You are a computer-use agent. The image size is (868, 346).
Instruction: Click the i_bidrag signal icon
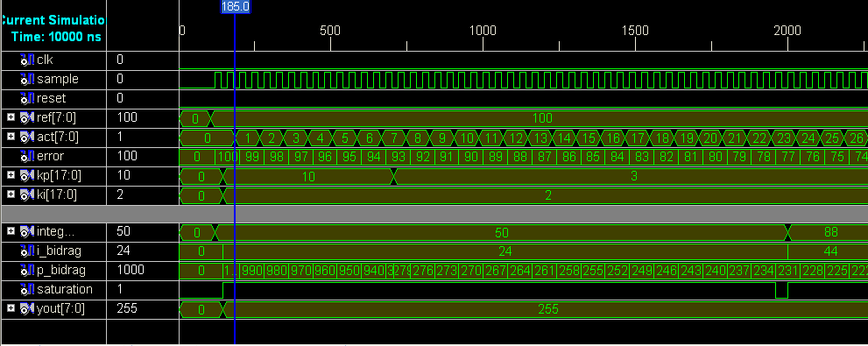[x=26, y=251]
